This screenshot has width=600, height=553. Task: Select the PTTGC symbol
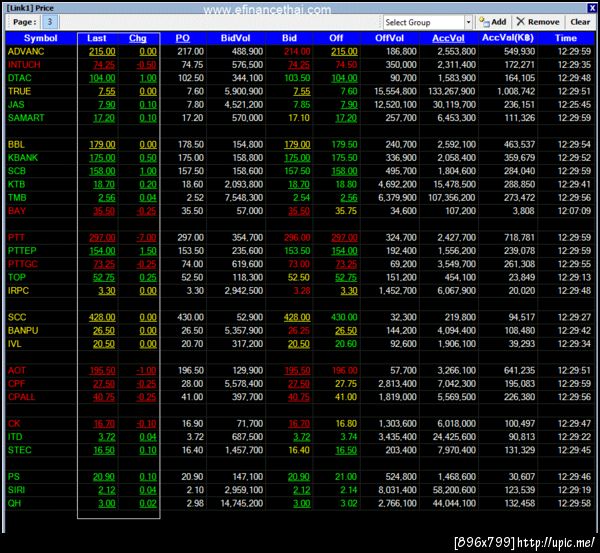click(23, 264)
